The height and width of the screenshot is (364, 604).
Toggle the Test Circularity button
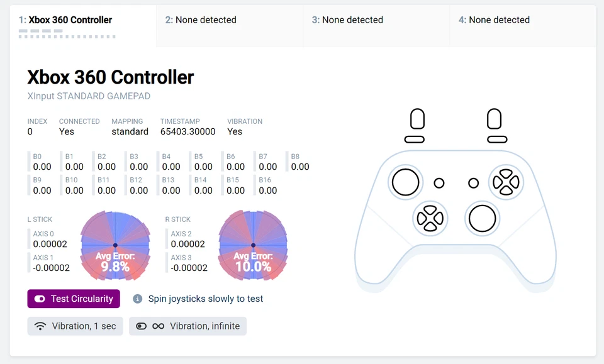tap(74, 299)
